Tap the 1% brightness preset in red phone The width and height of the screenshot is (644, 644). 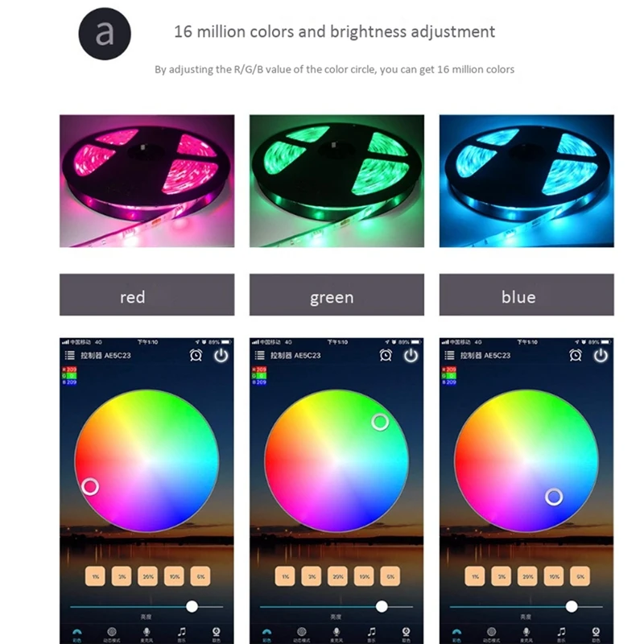pos(95,576)
